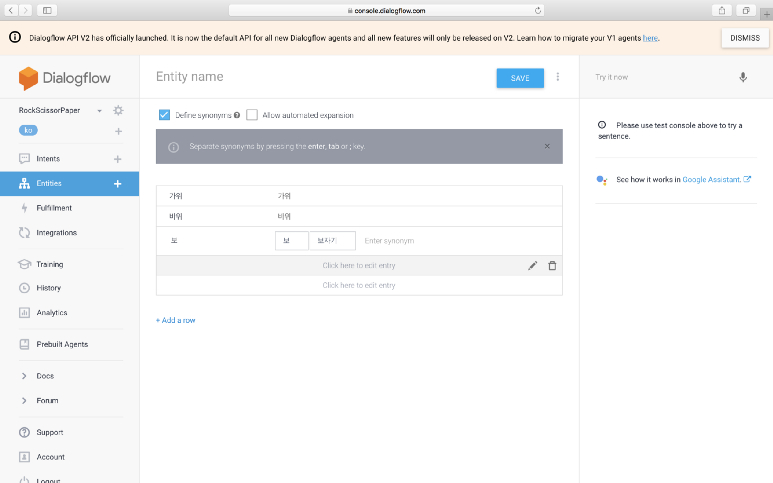Expand the Forum sidebar item
Viewport: 773px width, 483px height.
24,401
